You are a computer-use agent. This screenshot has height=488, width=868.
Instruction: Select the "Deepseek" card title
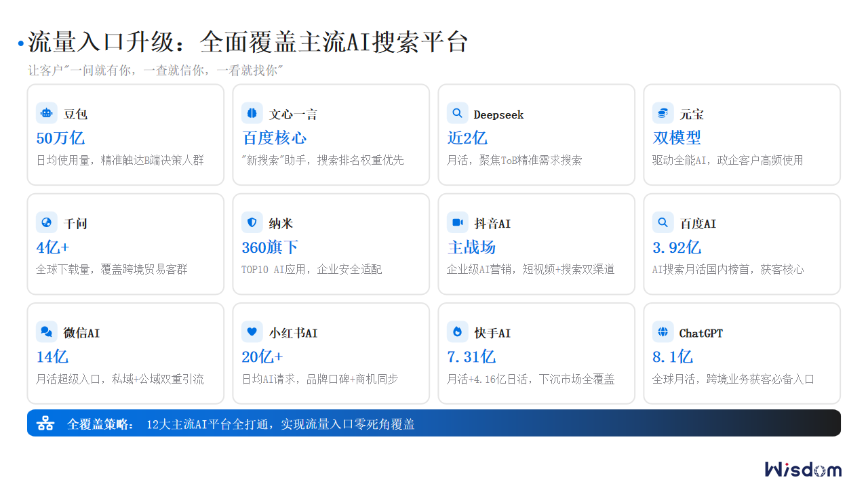point(498,115)
